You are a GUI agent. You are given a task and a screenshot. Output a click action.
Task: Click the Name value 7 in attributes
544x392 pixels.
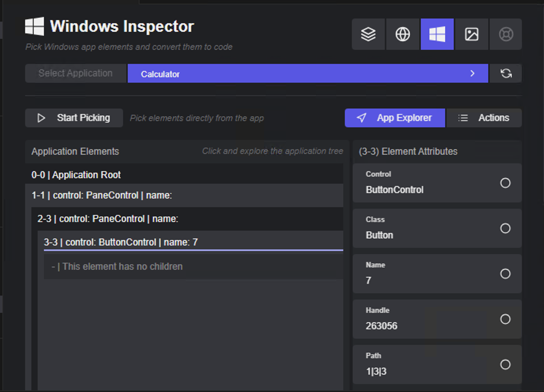point(368,281)
